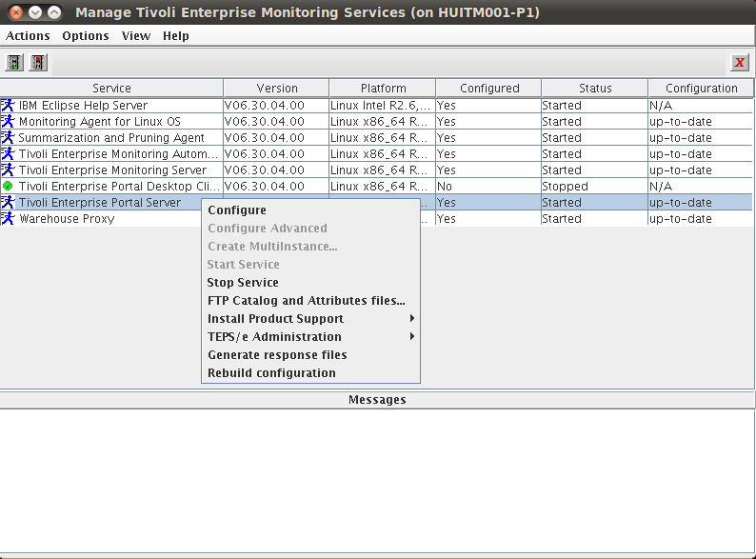
Task: Expand TEPS/e Administration submenu arrow
Action: tap(411, 336)
